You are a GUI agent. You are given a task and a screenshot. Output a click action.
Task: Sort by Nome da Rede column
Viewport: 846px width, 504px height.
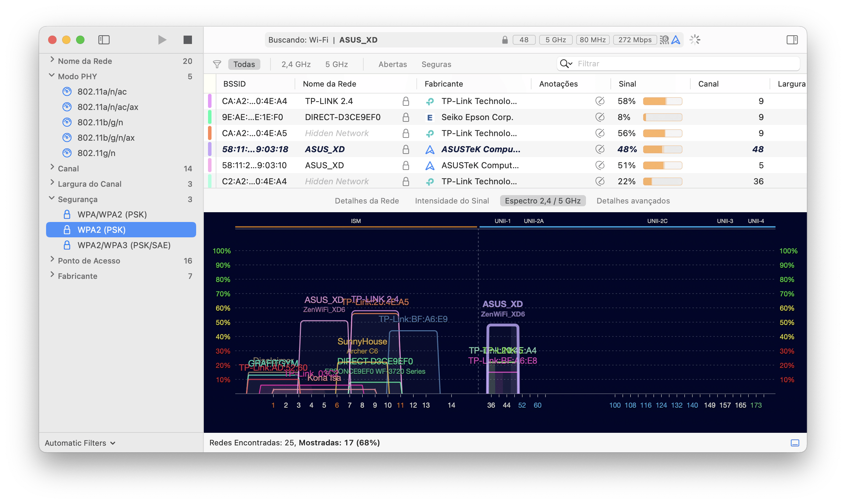pos(329,84)
